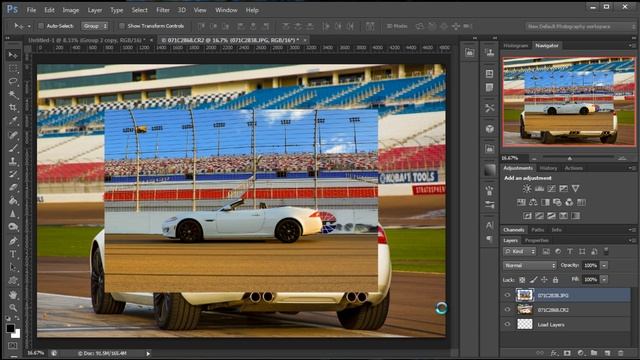The width and height of the screenshot is (640, 360).
Task: Delete layer using the trash icon
Action: click(620, 353)
